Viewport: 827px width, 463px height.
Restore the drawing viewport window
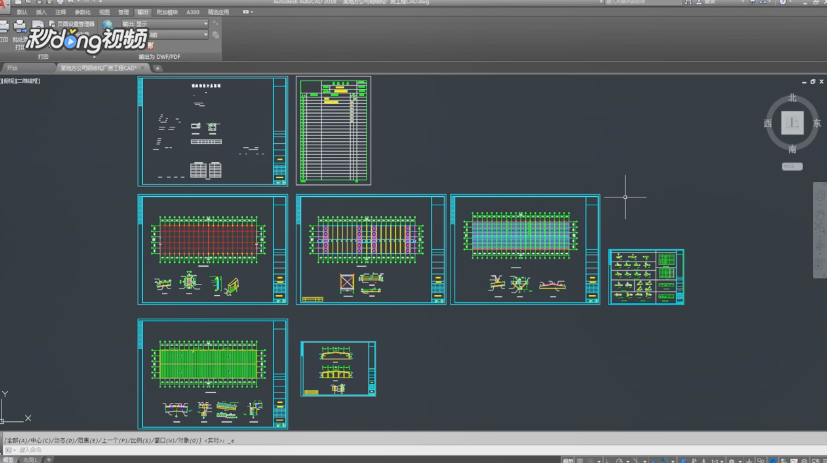(813, 82)
